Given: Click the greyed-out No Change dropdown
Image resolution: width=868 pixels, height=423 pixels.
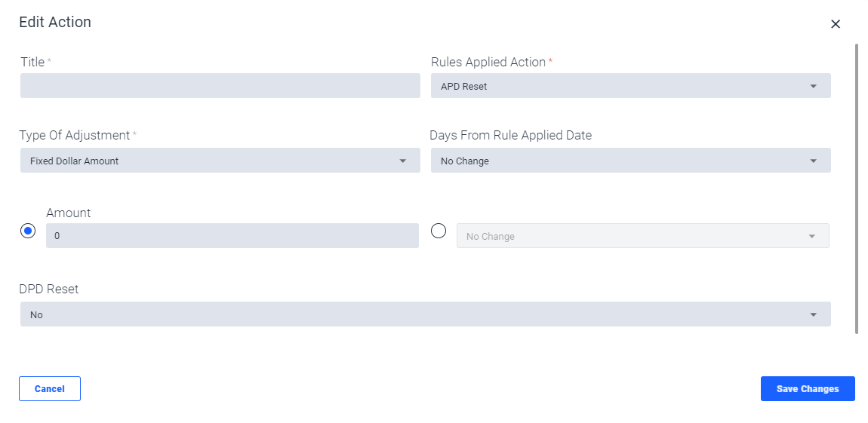Looking at the screenshot, I should point(642,235).
